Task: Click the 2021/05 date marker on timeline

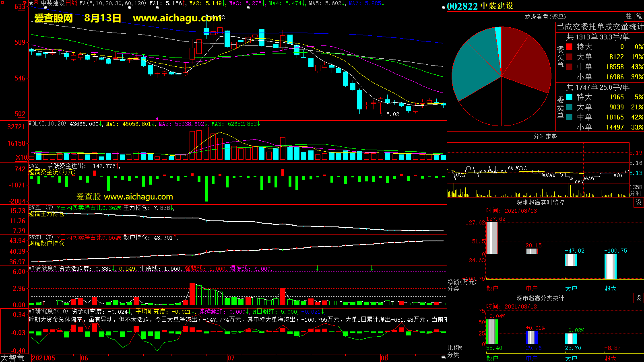Action: [43, 358]
